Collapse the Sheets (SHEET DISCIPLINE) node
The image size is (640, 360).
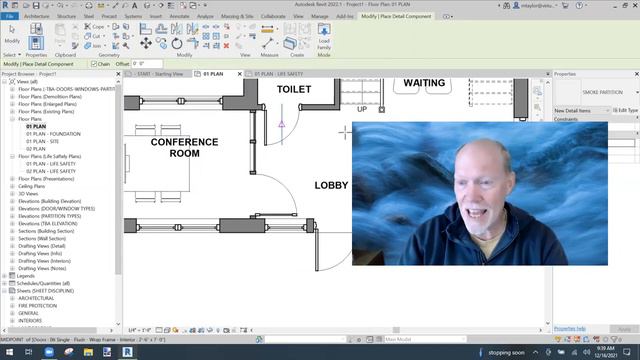click(4, 291)
